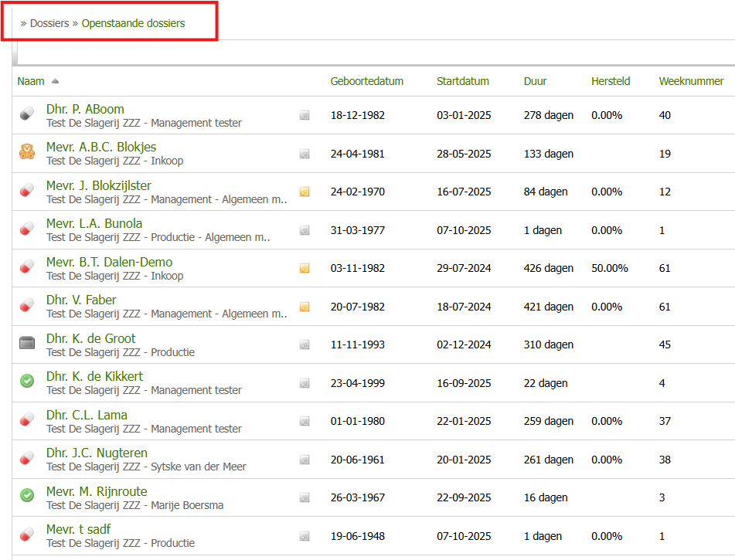The height and width of the screenshot is (560, 735).
Task: Click the gray note icon in Mevr. L.A. Bunola row
Action: tap(305, 230)
